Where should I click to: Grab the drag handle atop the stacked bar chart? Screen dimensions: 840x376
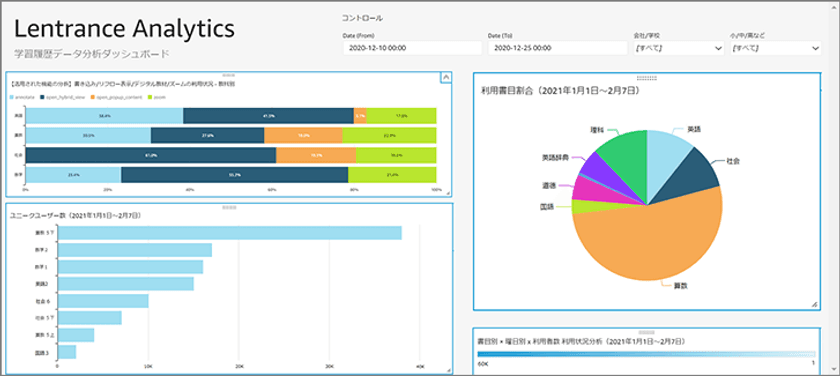(x=229, y=74)
